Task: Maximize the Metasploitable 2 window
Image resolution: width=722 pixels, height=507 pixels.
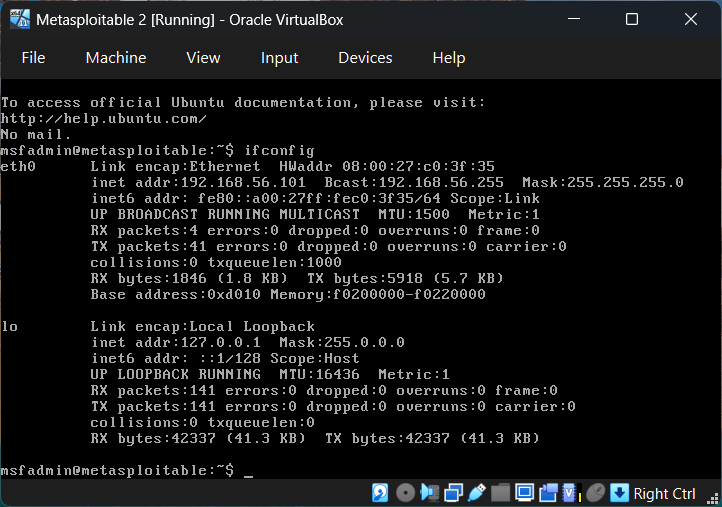Action: (x=632, y=19)
